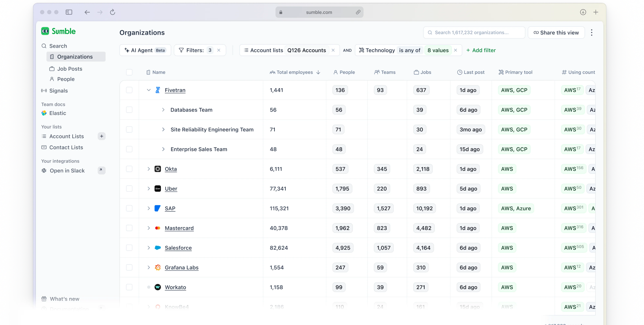The height and width of the screenshot is (325, 644).
Task: Click the plus icon beside Account Lists
Action: (101, 136)
